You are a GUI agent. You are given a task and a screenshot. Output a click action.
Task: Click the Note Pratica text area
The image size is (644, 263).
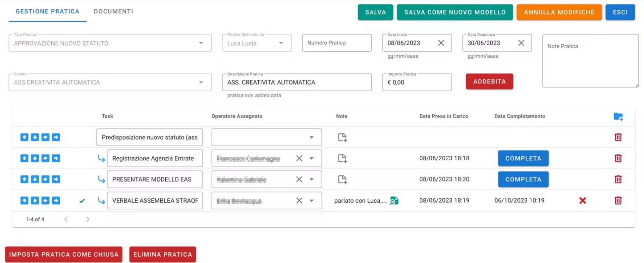coord(590,61)
